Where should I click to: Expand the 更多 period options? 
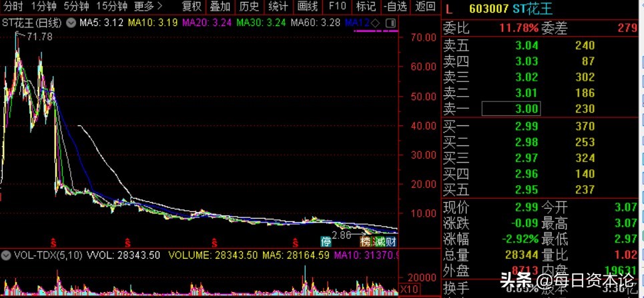148,6
